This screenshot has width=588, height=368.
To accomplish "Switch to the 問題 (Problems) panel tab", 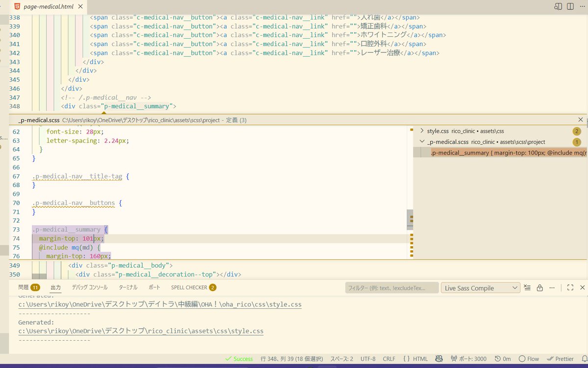I will click(29, 287).
